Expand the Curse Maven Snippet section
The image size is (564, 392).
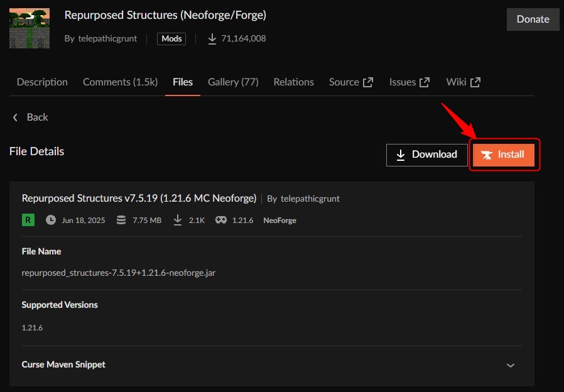point(511,366)
